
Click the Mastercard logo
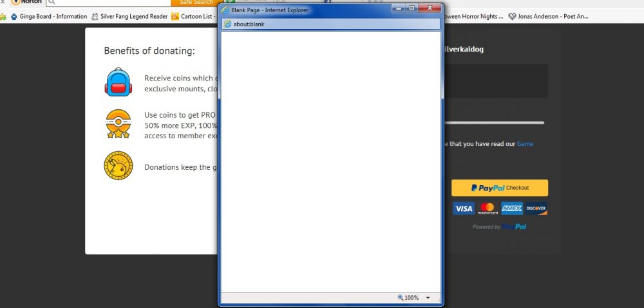[488, 208]
